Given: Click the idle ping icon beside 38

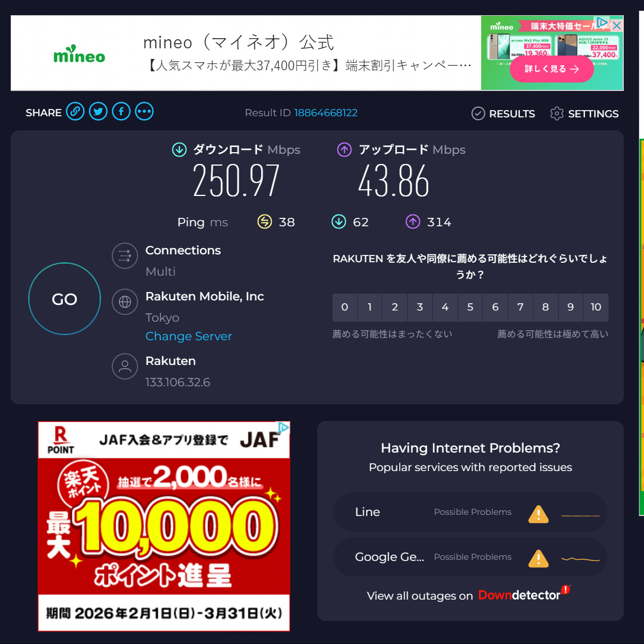Looking at the screenshot, I should click(264, 221).
